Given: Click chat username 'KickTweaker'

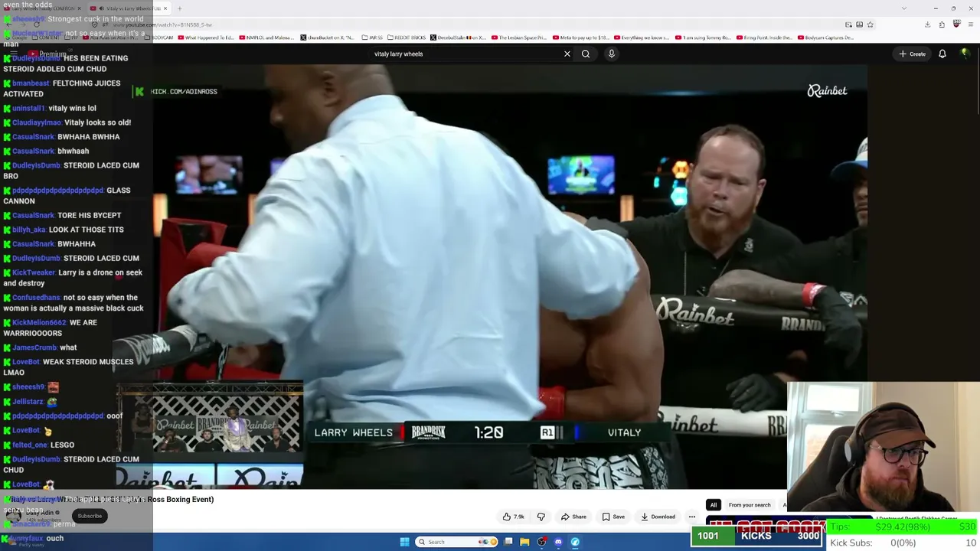Looking at the screenshot, I should 34,272.
